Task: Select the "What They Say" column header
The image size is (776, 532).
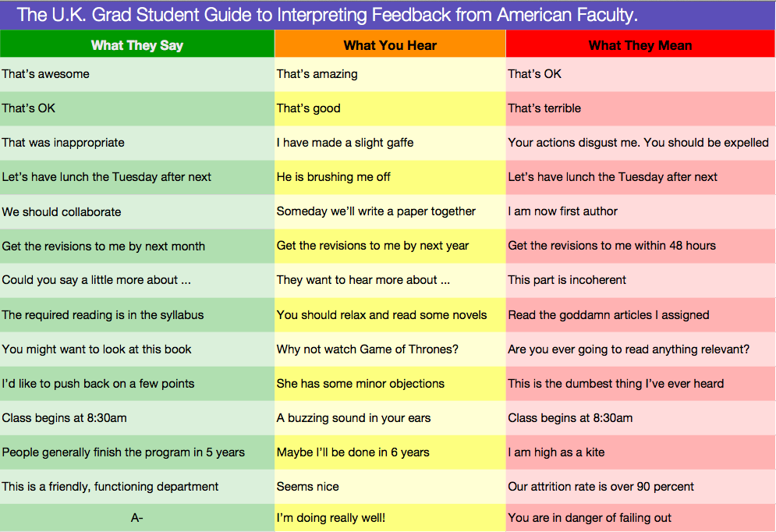Action: 137,45
